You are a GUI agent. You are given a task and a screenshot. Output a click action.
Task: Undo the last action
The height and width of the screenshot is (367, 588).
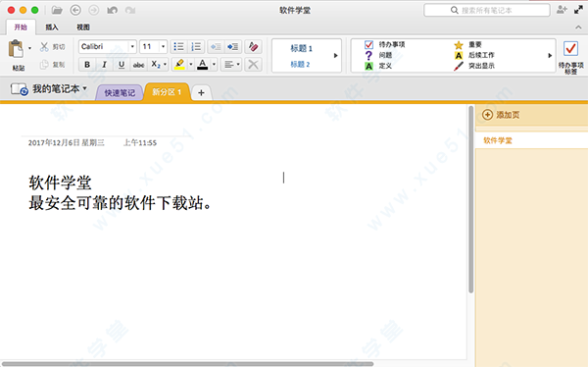pyautogui.click(x=112, y=10)
